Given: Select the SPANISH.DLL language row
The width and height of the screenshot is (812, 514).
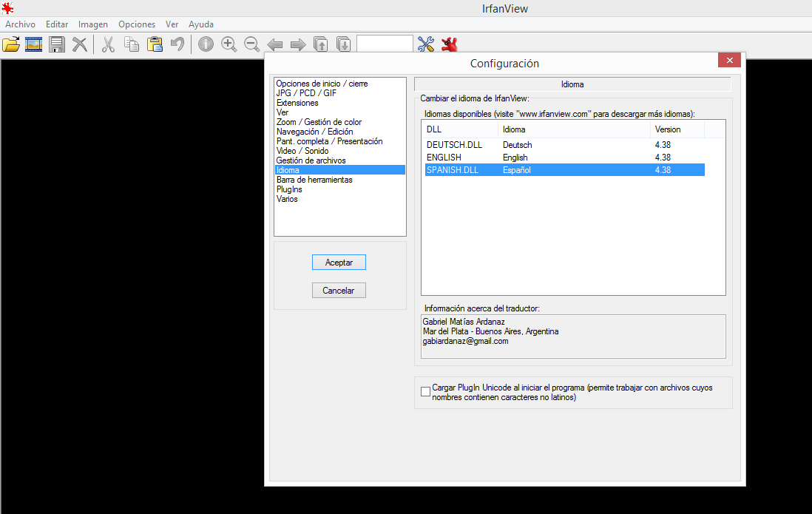Looking at the screenshot, I should (x=564, y=170).
